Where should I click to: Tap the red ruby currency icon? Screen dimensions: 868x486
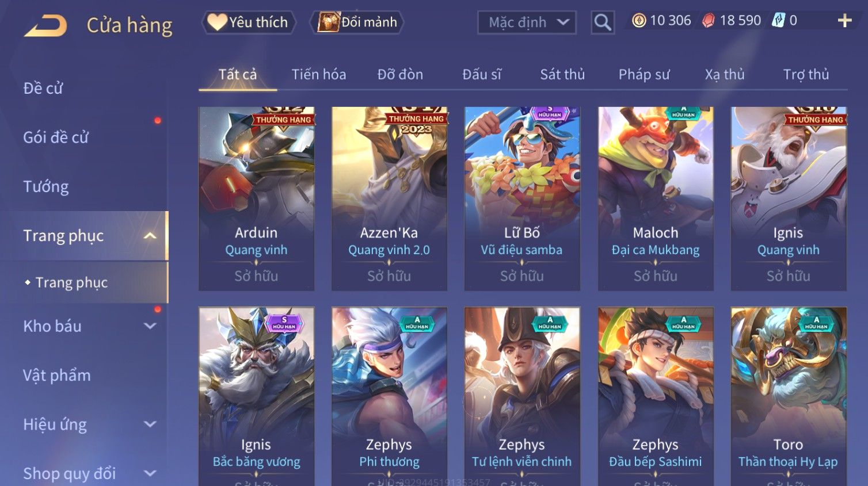click(x=708, y=21)
